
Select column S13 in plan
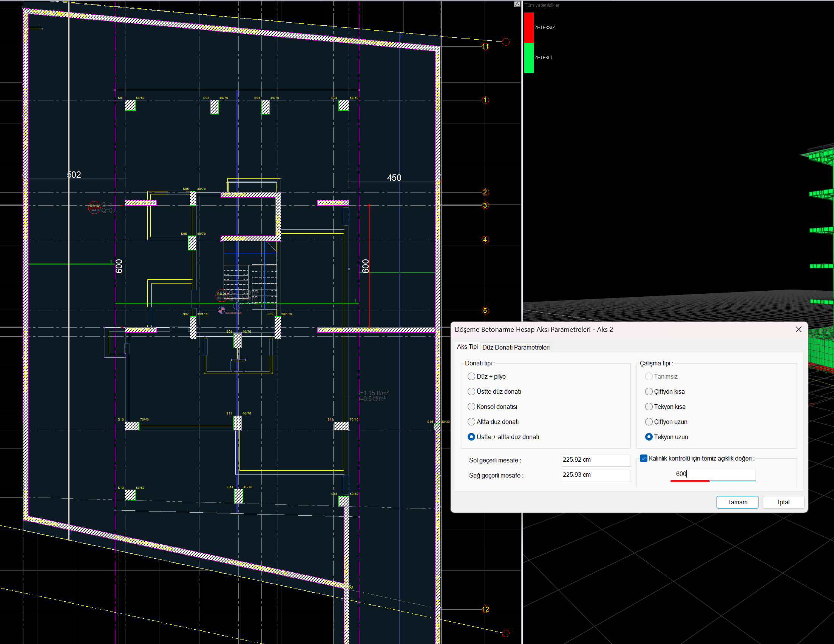[130, 495]
